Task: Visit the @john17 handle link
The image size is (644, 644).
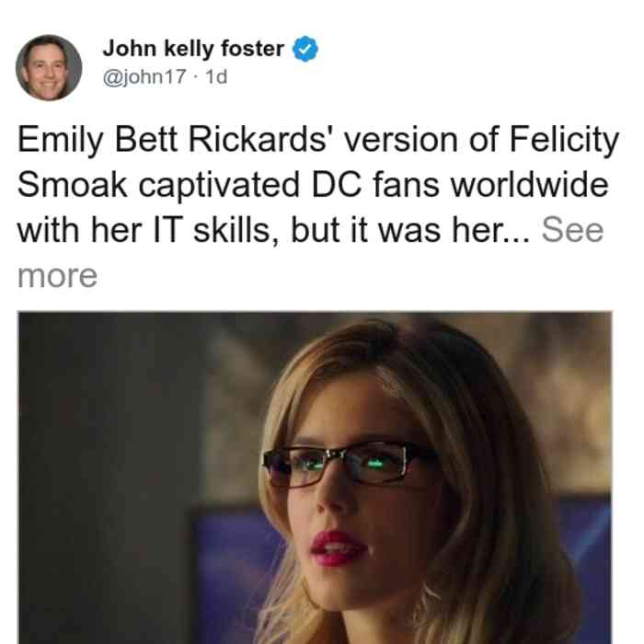Action: 144,76
